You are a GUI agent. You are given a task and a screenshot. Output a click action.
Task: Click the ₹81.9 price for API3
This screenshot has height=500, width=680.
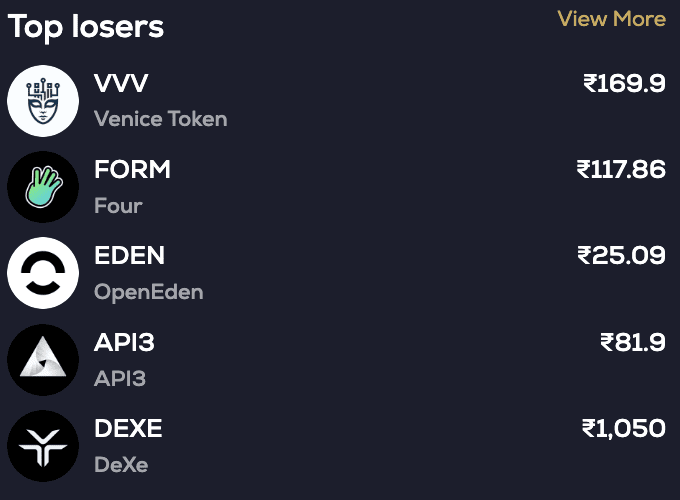pos(632,343)
